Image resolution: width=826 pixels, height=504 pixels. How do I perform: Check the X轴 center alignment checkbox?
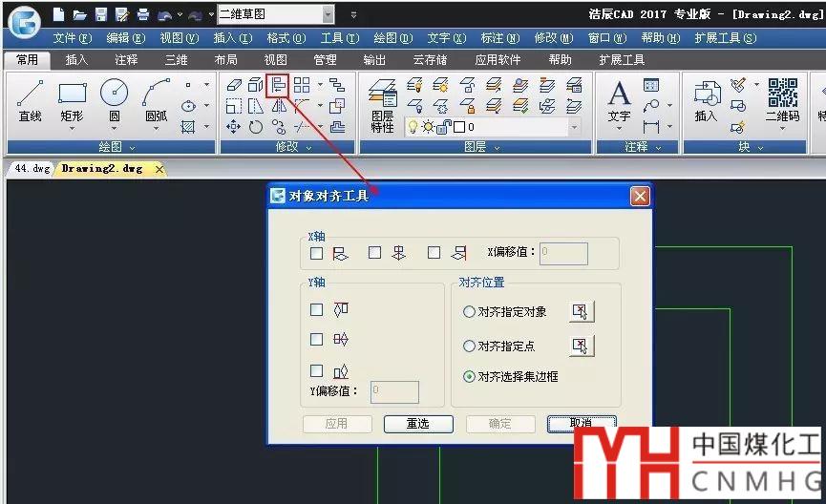pos(375,253)
